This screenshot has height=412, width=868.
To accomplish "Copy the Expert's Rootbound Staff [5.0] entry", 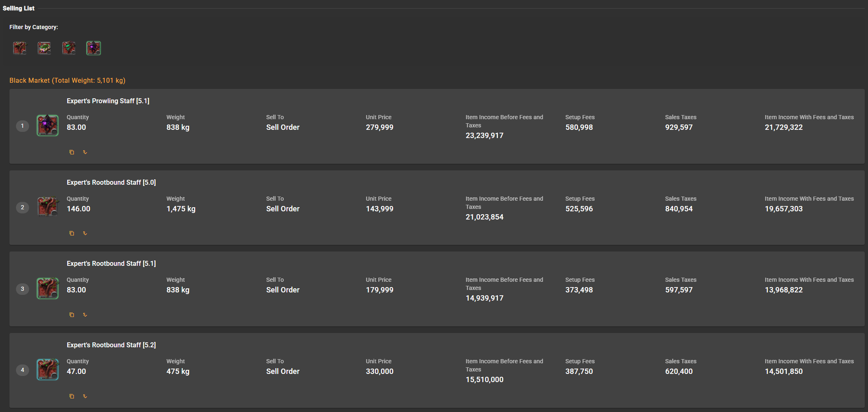I will pyautogui.click(x=72, y=233).
